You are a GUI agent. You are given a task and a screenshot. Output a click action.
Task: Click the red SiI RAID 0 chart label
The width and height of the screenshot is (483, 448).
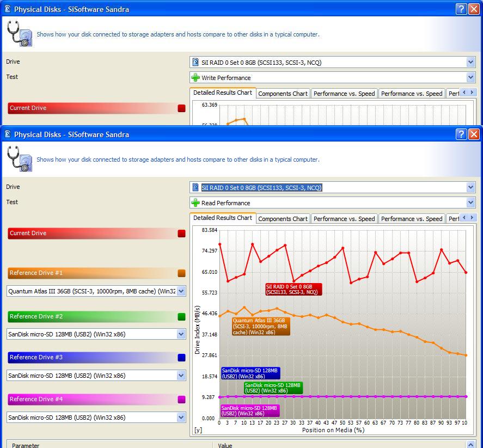point(294,290)
